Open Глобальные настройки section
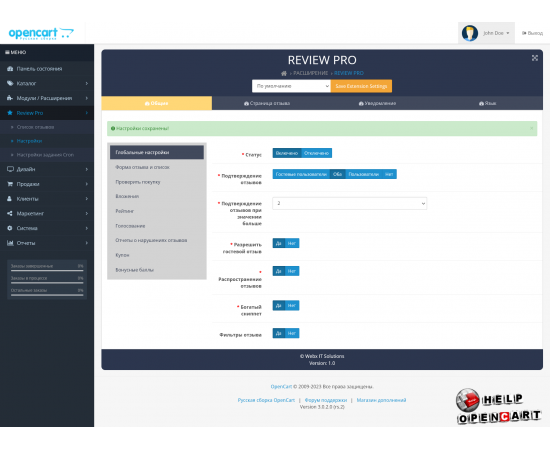550x450 pixels. pos(157,152)
